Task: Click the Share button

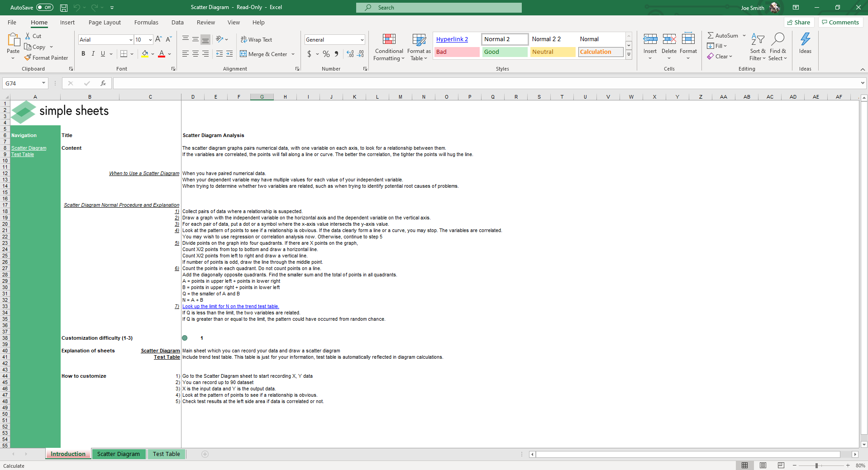Action: pos(799,23)
